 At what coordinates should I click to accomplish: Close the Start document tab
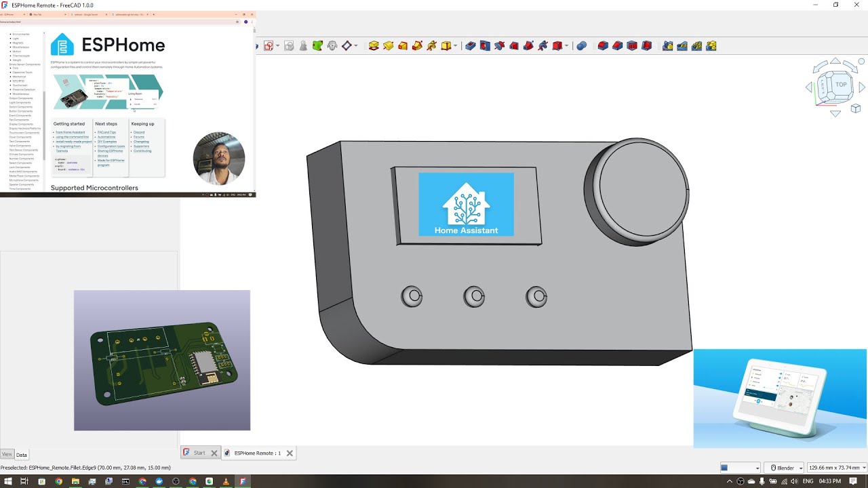tap(214, 453)
